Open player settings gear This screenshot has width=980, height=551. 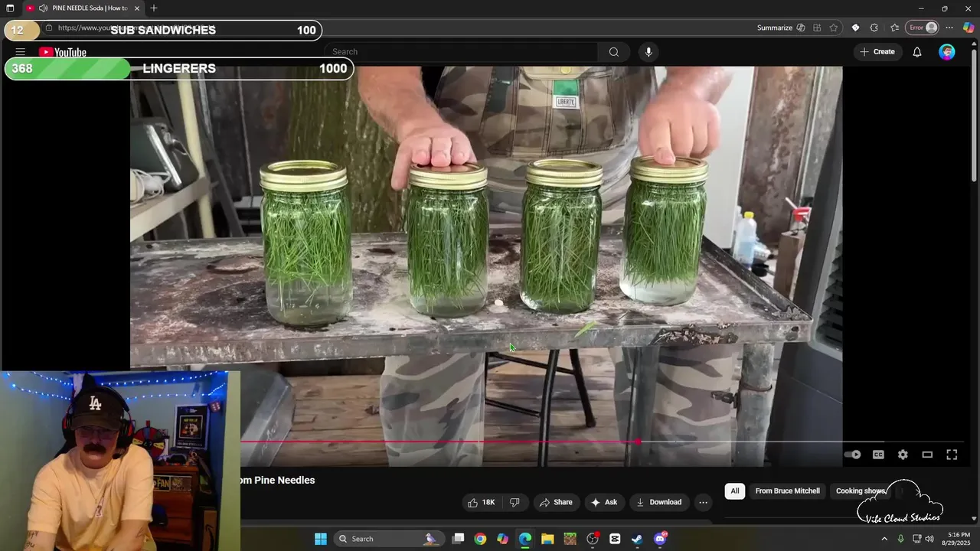903,455
